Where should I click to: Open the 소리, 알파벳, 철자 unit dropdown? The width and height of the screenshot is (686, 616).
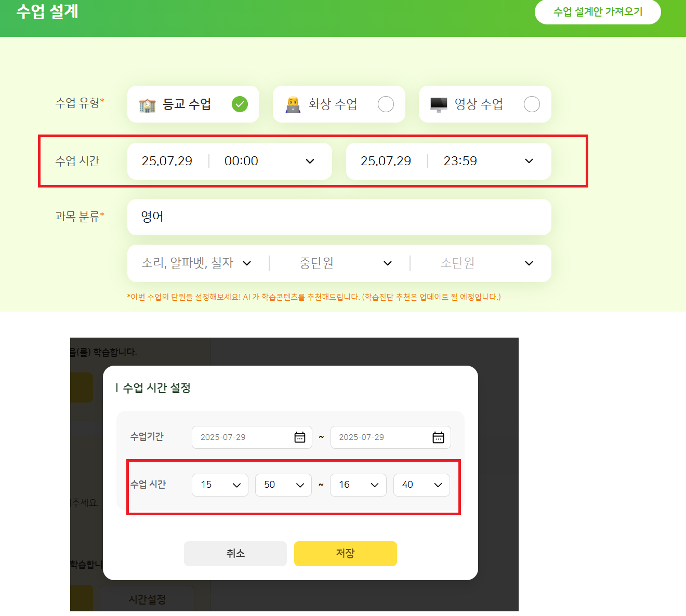197,263
